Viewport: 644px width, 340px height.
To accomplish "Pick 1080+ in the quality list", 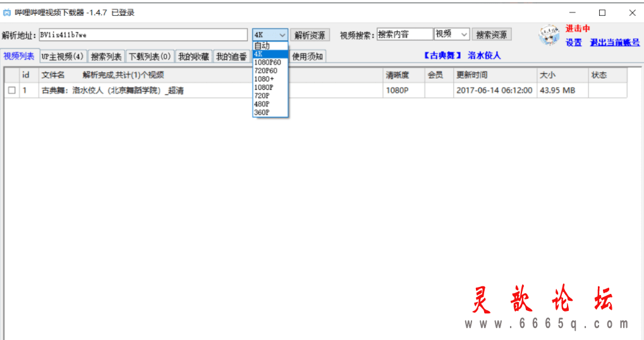I will tap(270, 79).
